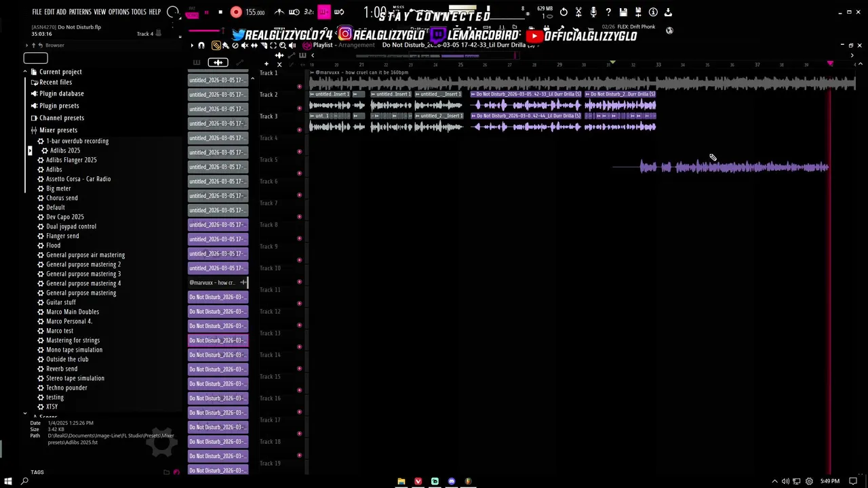
Task: Click the picker panel scroll-up arrow
Action: point(252,79)
